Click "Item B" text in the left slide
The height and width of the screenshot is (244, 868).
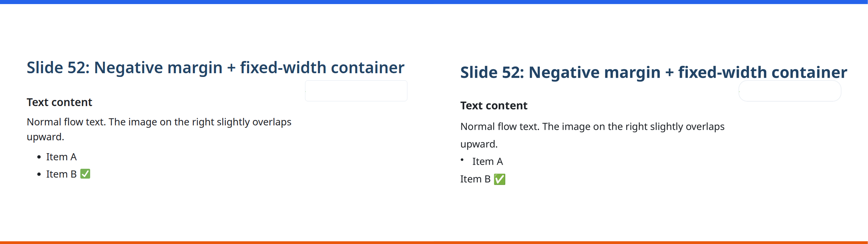[61, 174]
